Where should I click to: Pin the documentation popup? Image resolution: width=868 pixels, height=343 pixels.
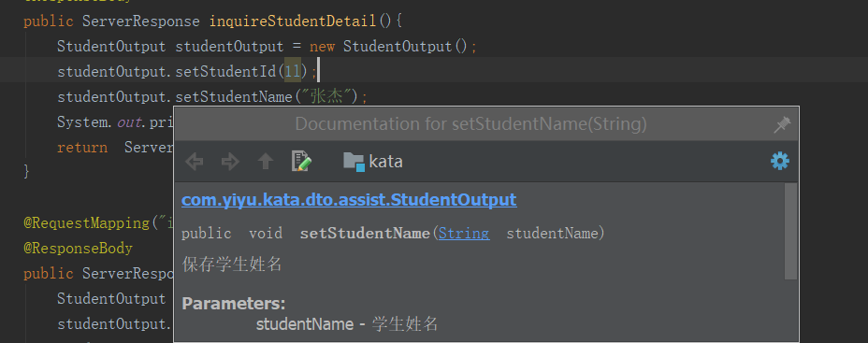click(782, 124)
